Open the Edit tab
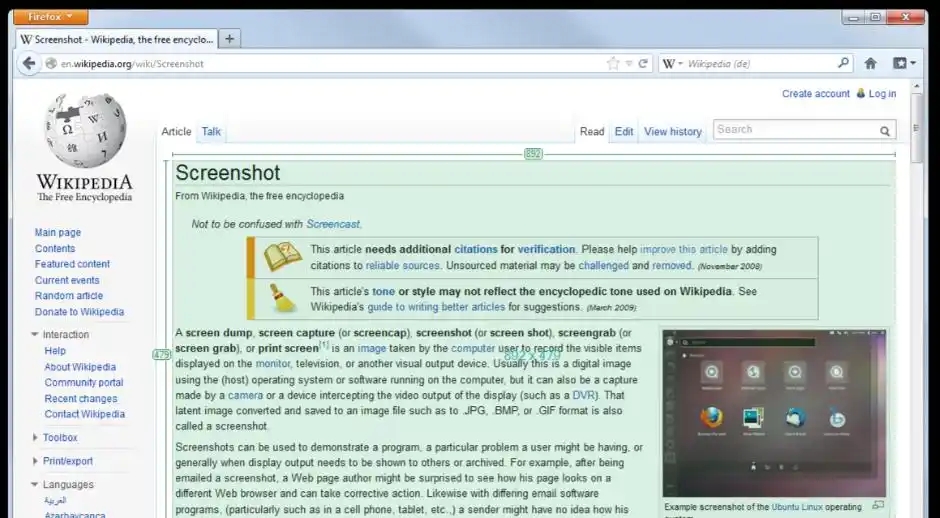940x518 pixels. point(623,131)
